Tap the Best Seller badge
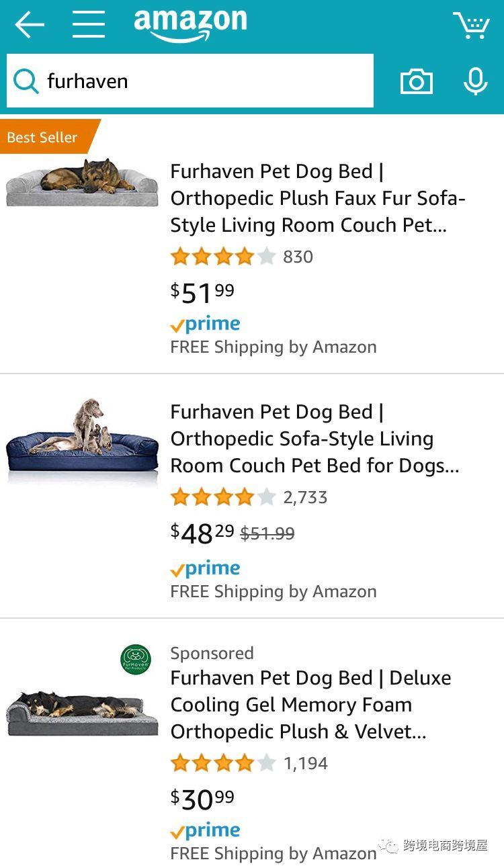Viewport: 504px width, 868px height. click(47, 137)
